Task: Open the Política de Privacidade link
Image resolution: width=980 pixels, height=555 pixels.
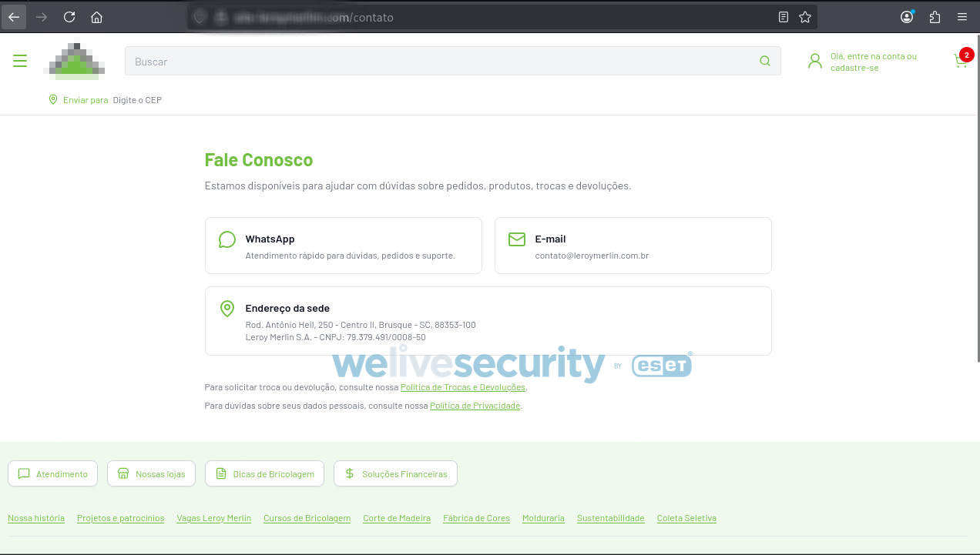Action: point(475,406)
